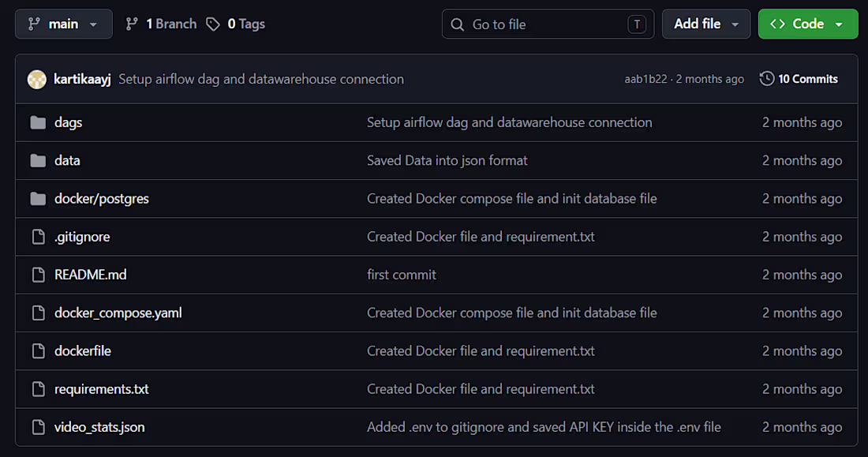This screenshot has width=868, height=457.
Task: Click '2 months ago' in requirements.txt row
Action: [803, 389]
